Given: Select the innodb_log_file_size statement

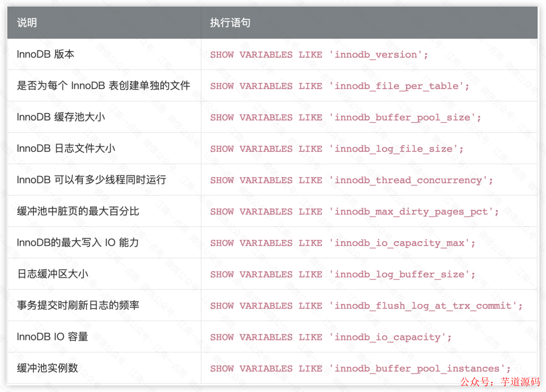Looking at the screenshot, I should (x=337, y=149).
